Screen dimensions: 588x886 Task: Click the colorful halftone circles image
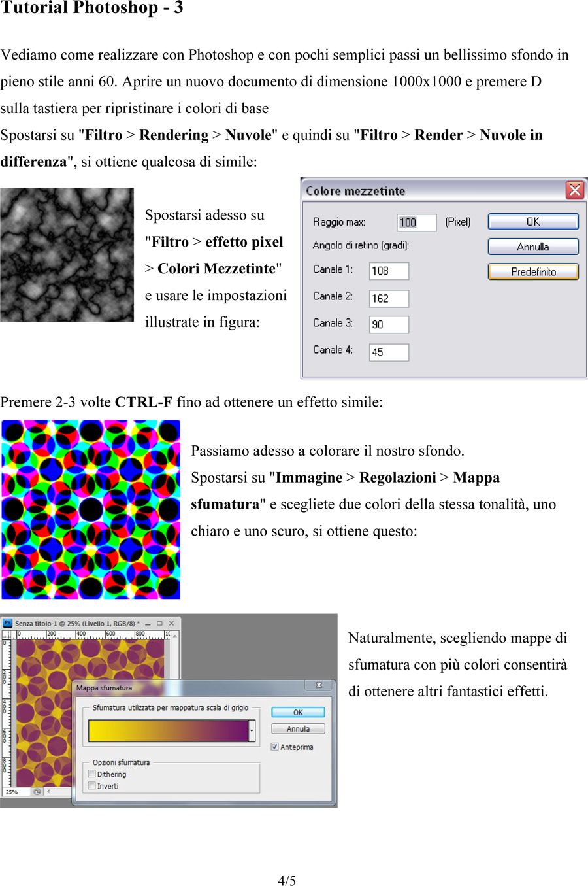pyautogui.click(x=91, y=509)
